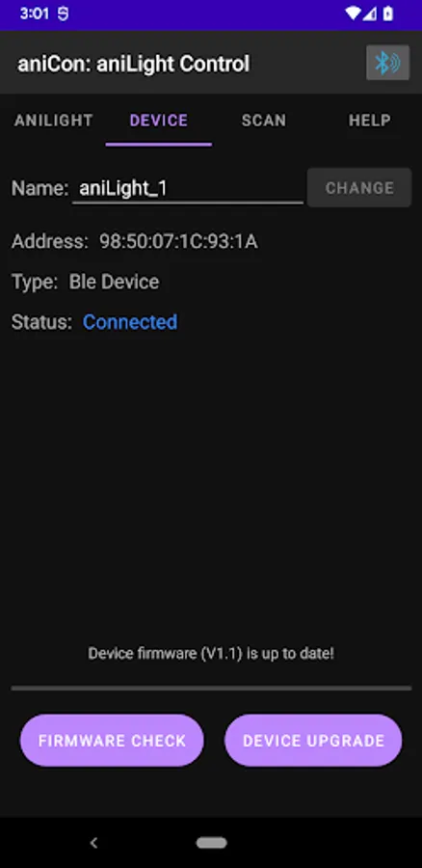The height and width of the screenshot is (868, 422).
Task: Tap the S notification icon near clock
Action: 63,14
